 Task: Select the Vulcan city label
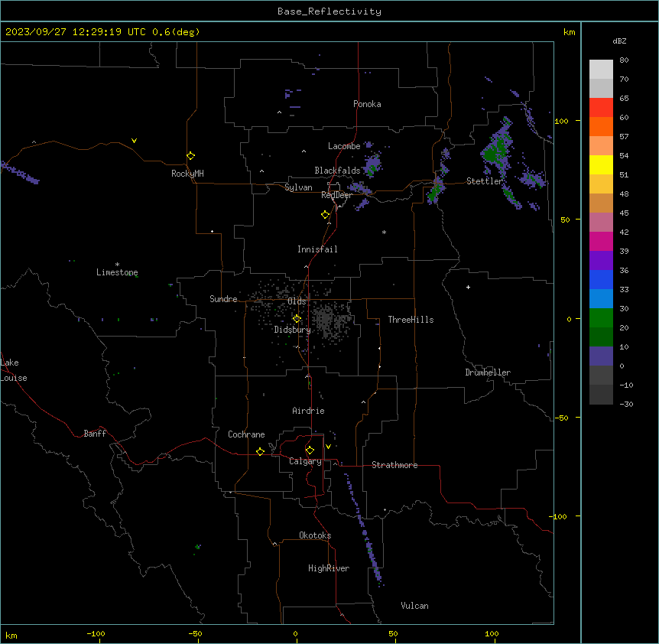[x=415, y=606]
